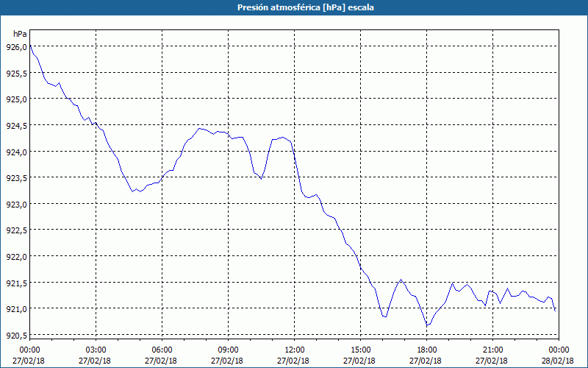Click the 920,5 y-axis label
The width and height of the screenshot is (588, 368).
16,336
